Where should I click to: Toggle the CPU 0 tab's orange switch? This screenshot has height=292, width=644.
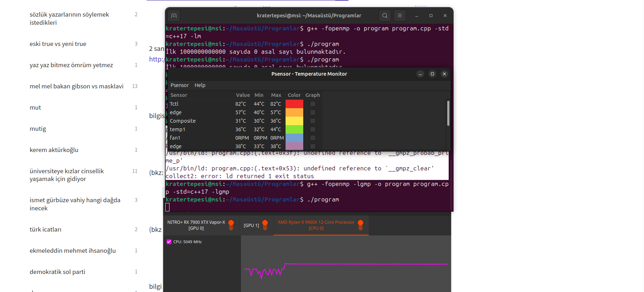tap(361, 225)
